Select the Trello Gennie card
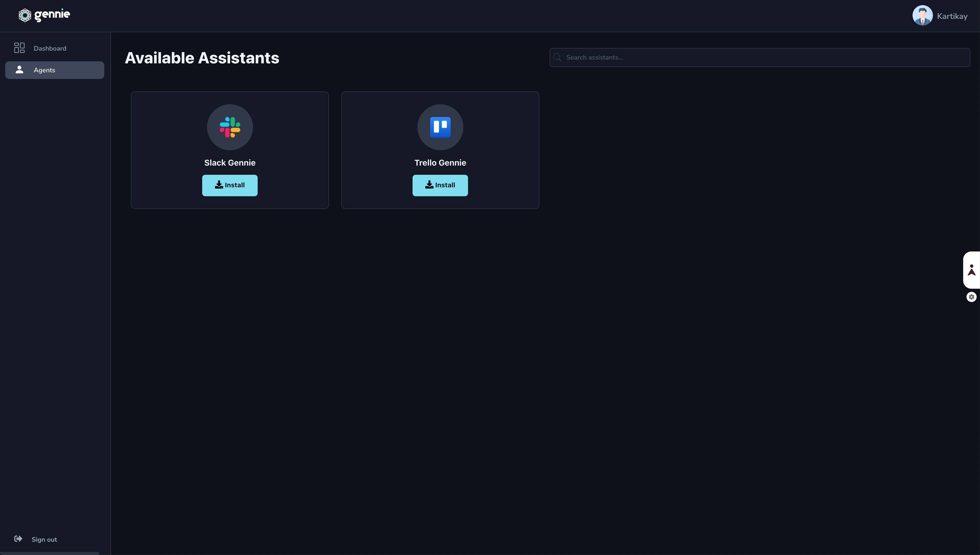This screenshot has width=980, height=555. click(x=440, y=150)
